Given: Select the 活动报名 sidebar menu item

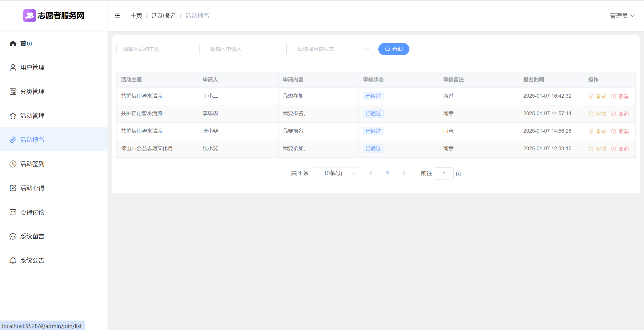Looking at the screenshot, I should point(32,140).
